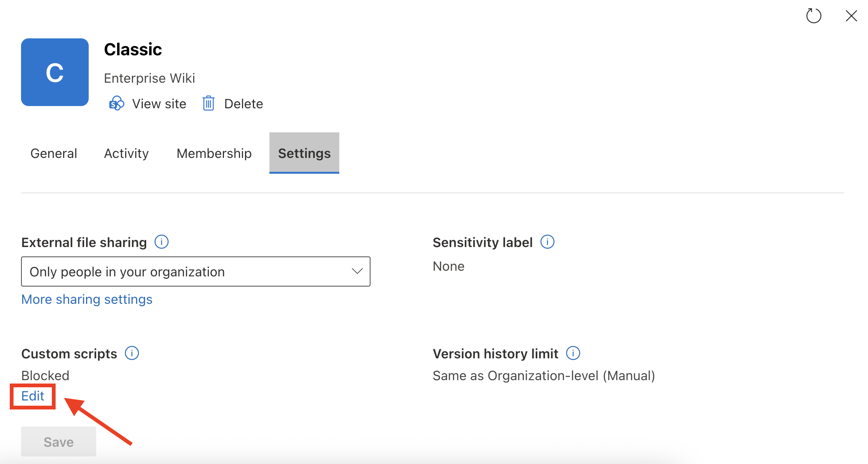The image size is (868, 464).
Task: Select the Settings tab
Action: (304, 153)
